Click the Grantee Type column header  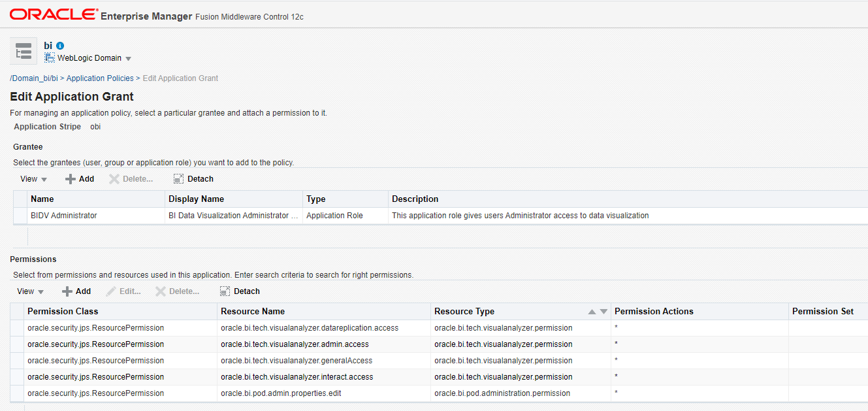(x=346, y=199)
